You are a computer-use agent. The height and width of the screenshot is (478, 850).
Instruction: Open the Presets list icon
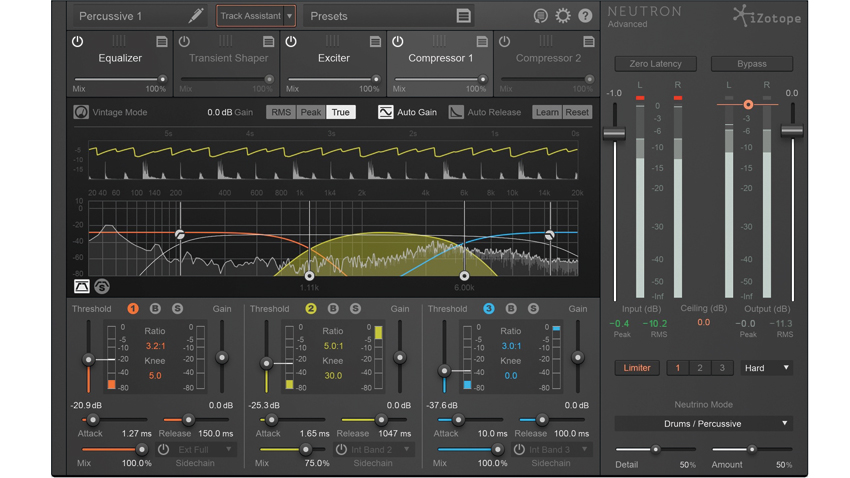tap(463, 16)
